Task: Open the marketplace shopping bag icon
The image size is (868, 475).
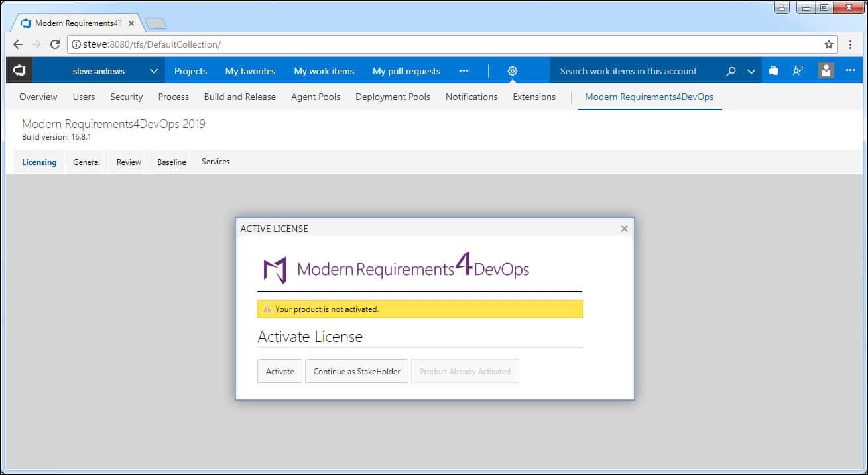Action: click(x=773, y=70)
